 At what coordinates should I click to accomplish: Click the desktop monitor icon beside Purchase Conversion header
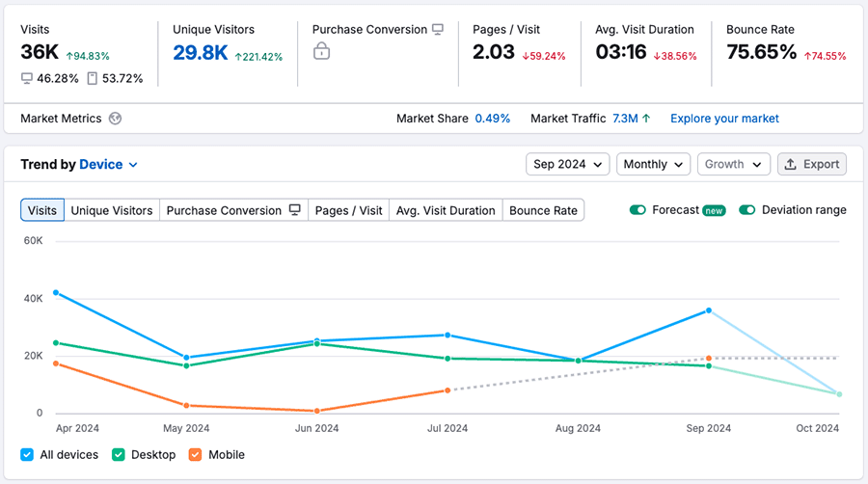(438, 29)
